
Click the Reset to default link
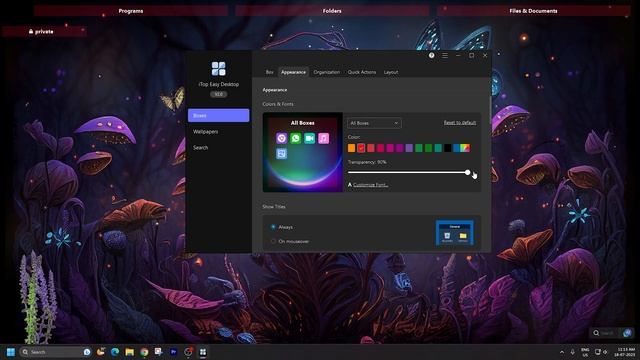click(460, 122)
